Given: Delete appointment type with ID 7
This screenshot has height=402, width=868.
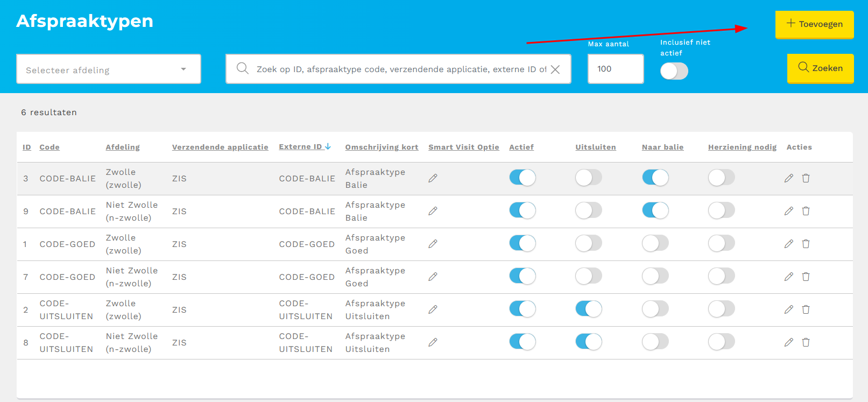Looking at the screenshot, I should click(x=806, y=277).
